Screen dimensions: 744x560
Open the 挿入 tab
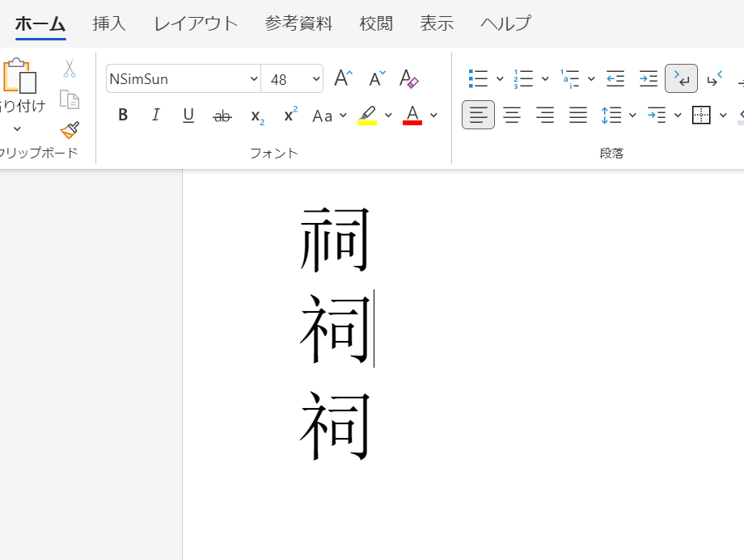click(x=109, y=23)
